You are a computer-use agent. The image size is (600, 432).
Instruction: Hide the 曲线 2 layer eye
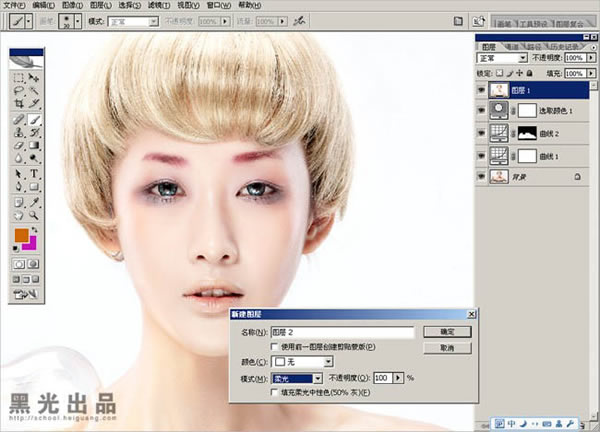point(481,133)
